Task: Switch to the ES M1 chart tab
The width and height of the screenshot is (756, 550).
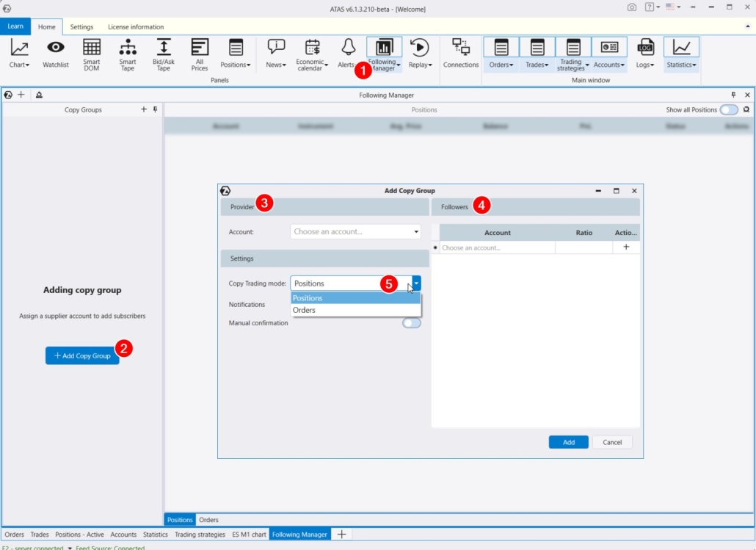Action: (x=249, y=535)
